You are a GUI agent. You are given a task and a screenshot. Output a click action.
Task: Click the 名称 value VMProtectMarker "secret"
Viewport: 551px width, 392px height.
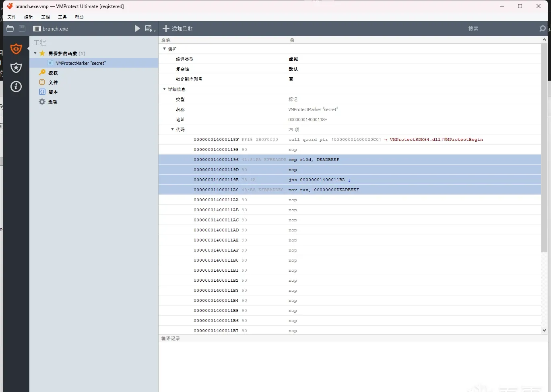click(313, 109)
